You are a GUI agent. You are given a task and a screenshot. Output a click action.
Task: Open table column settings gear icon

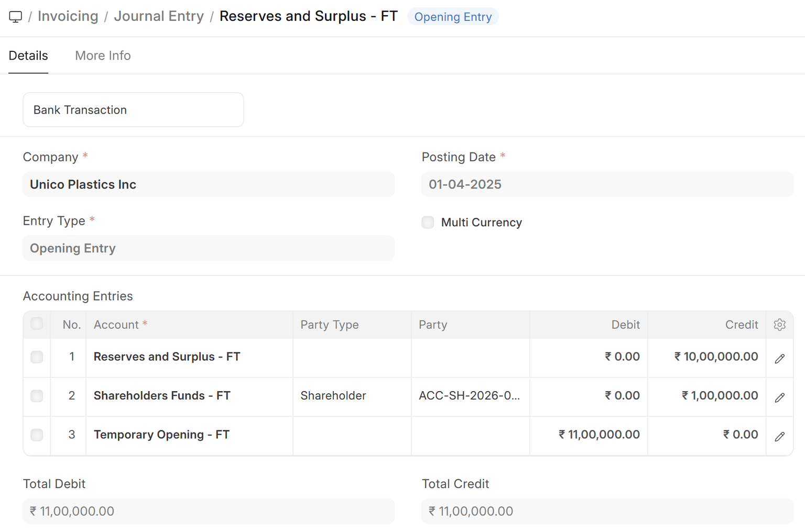coord(779,325)
